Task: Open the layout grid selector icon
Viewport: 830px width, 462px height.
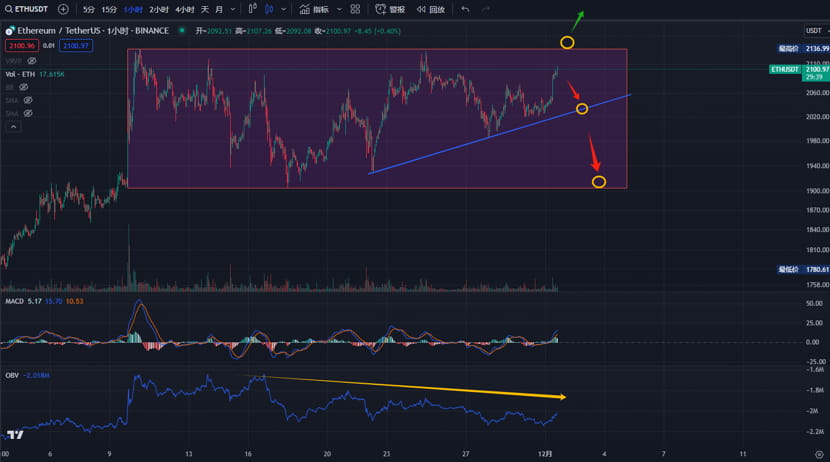Action: point(355,9)
